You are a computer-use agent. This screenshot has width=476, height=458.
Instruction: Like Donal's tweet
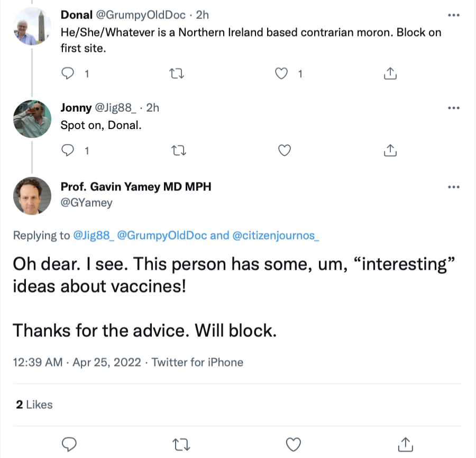281,74
